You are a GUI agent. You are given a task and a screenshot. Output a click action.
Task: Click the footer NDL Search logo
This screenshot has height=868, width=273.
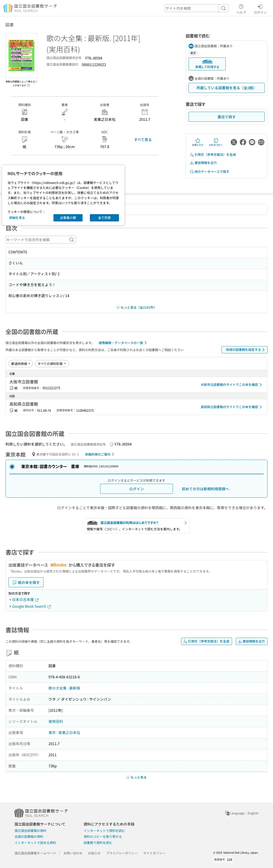[x=41, y=813]
